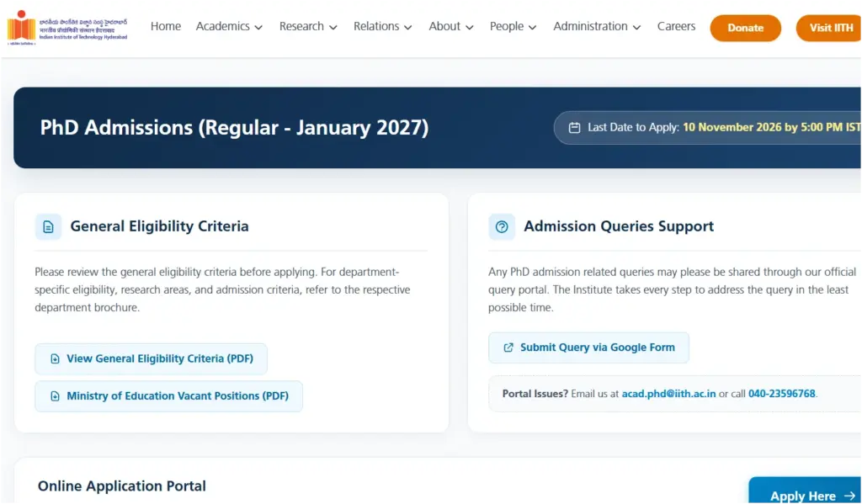Click the orange Donate button

click(746, 28)
